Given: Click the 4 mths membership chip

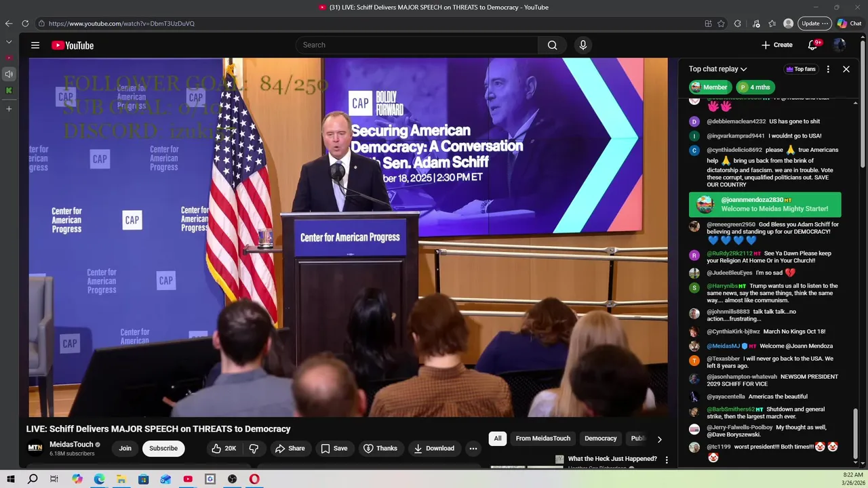Looking at the screenshot, I should (x=755, y=87).
